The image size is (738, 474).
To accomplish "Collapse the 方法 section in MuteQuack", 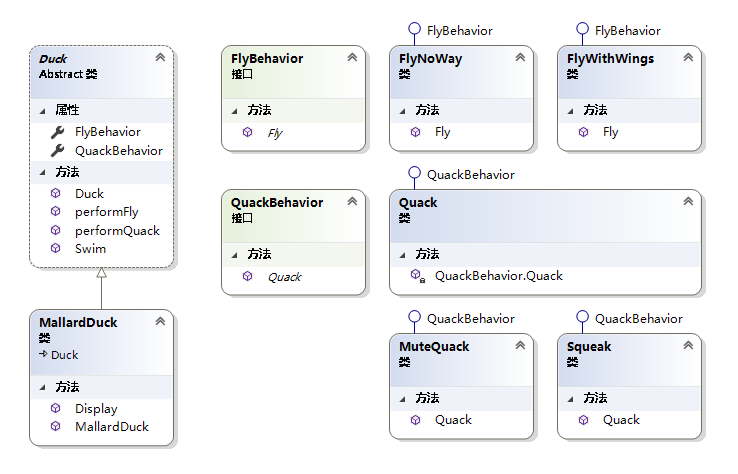I will click(x=402, y=398).
